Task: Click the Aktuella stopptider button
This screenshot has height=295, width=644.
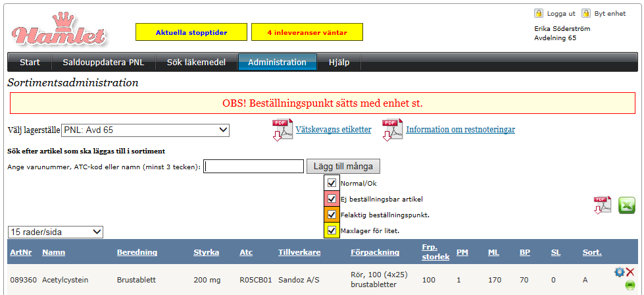Action: tap(191, 32)
